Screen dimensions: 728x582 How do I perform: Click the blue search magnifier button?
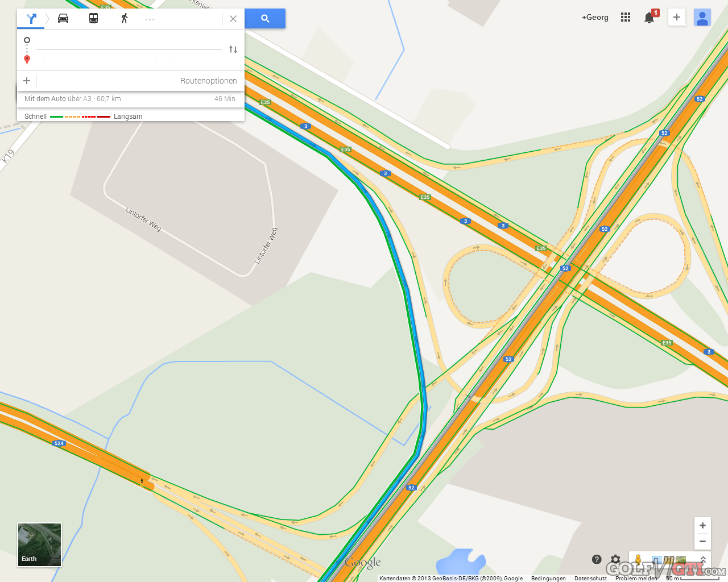265,19
